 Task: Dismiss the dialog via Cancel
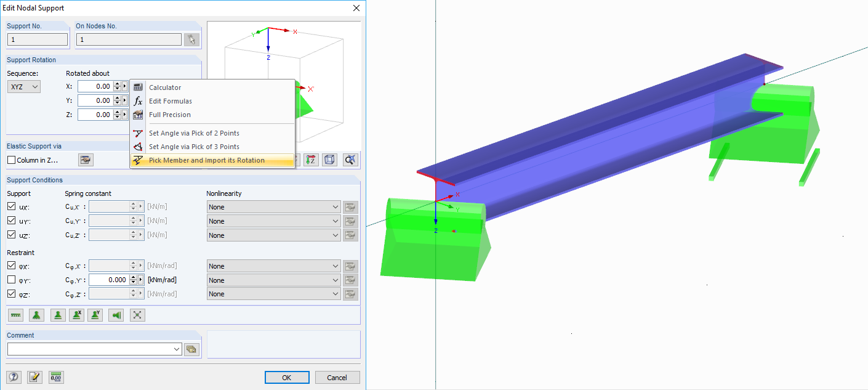tap(337, 377)
